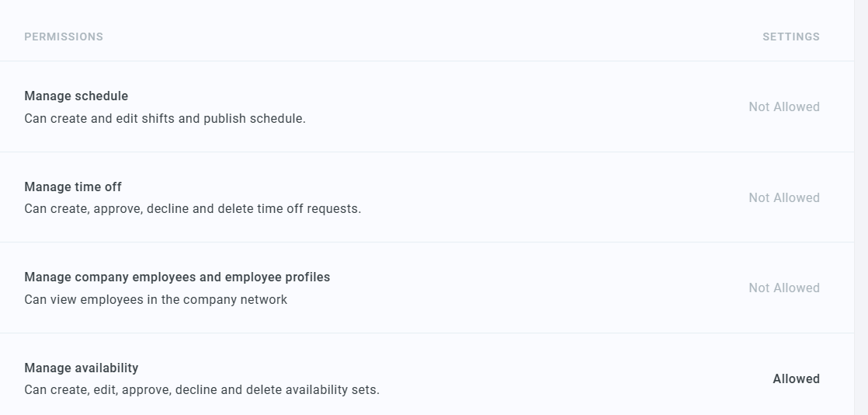Image resolution: width=868 pixels, height=415 pixels.
Task: Switch the Manage availability Allowed setting
Action: (796, 379)
